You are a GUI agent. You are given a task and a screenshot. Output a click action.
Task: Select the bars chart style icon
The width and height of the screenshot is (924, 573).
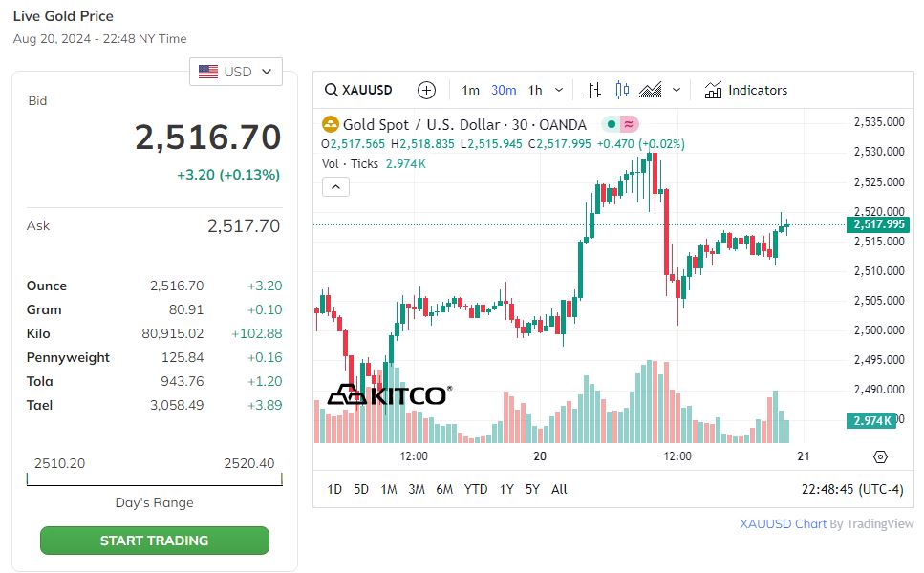[x=593, y=91]
